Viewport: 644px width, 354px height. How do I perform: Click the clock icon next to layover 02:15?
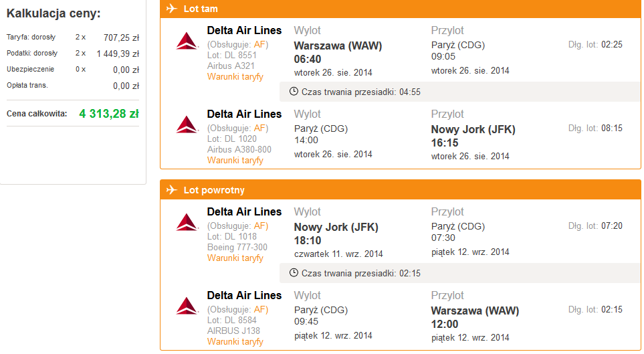[x=294, y=272]
